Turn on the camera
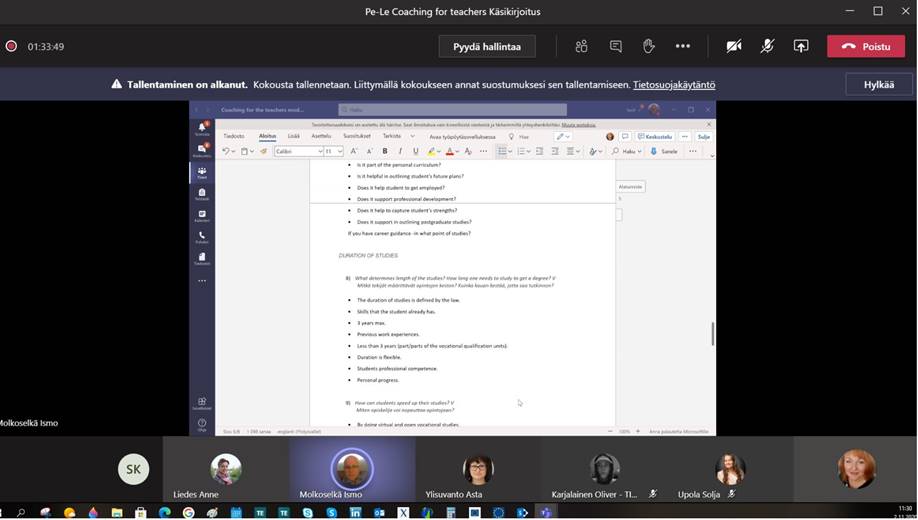The height and width of the screenshot is (520, 918). [734, 46]
